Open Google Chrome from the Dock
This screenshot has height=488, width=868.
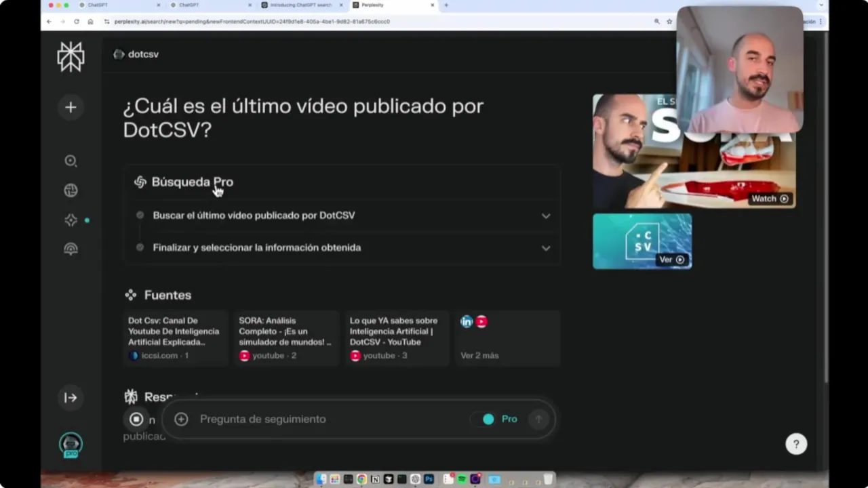pos(361,479)
